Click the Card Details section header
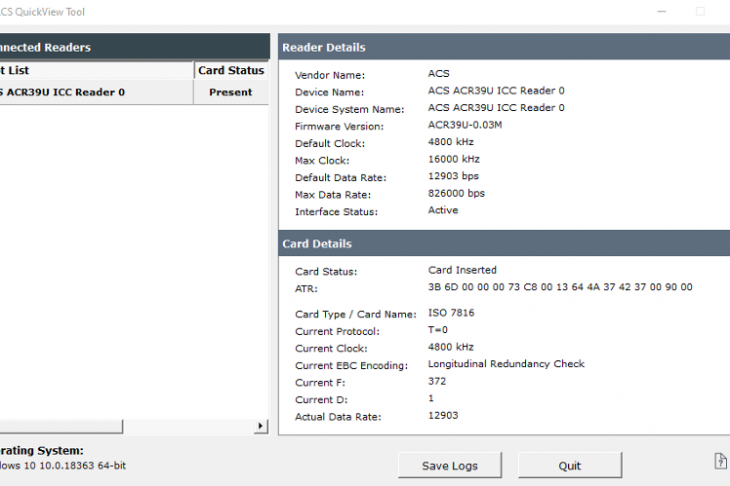The width and height of the screenshot is (730, 486). click(504, 243)
